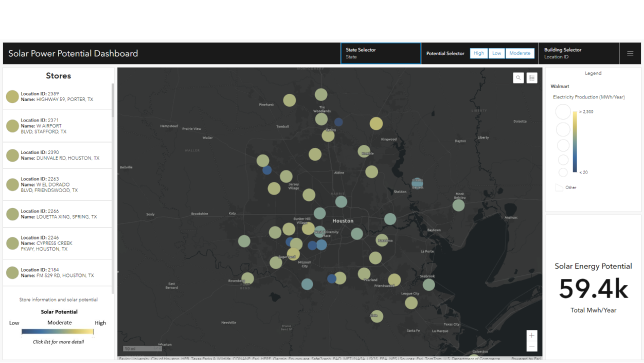Open the State Selector dropdown
Screen dimensions: 644x363
tap(381, 53)
